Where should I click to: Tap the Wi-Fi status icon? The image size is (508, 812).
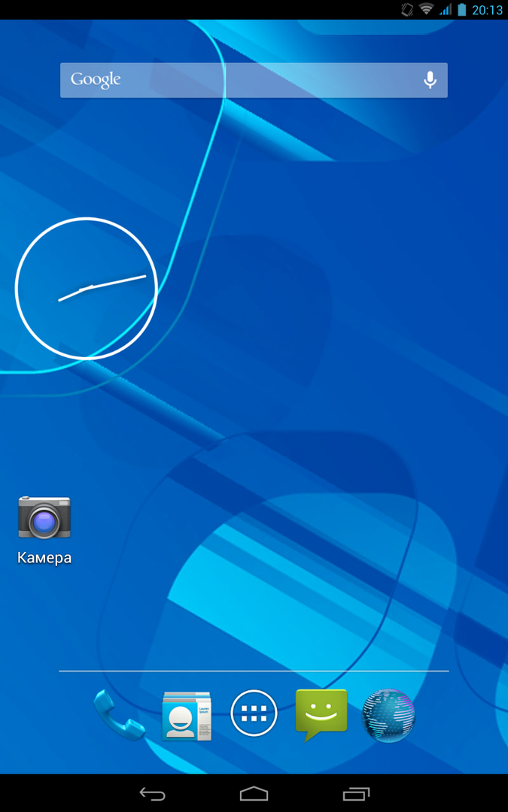click(x=427, y=10)
